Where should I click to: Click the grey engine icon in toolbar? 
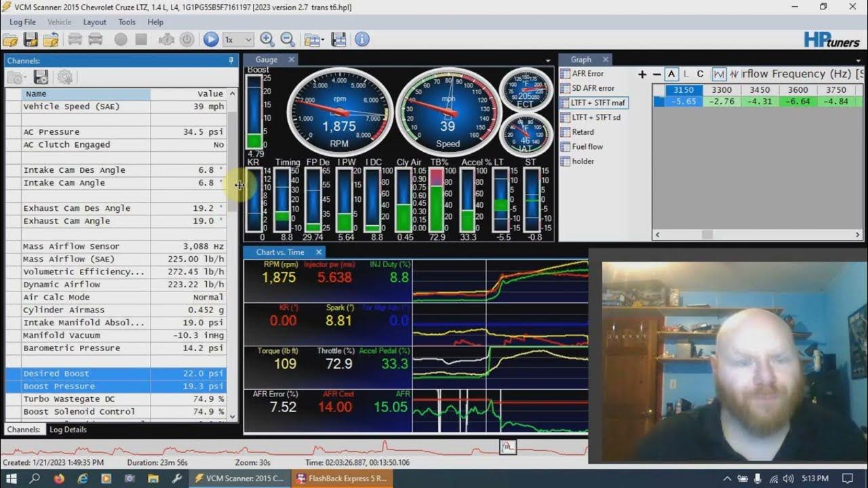(166, 39)
